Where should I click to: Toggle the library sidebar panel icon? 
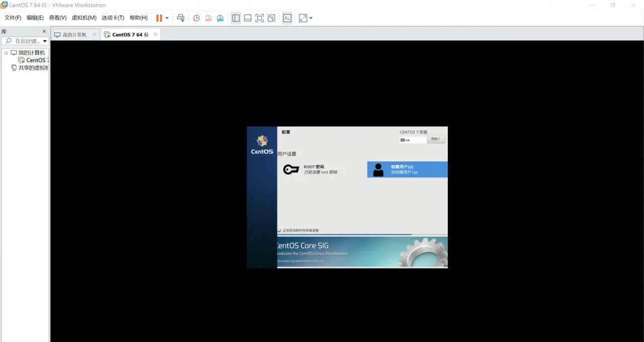(235, 18)
